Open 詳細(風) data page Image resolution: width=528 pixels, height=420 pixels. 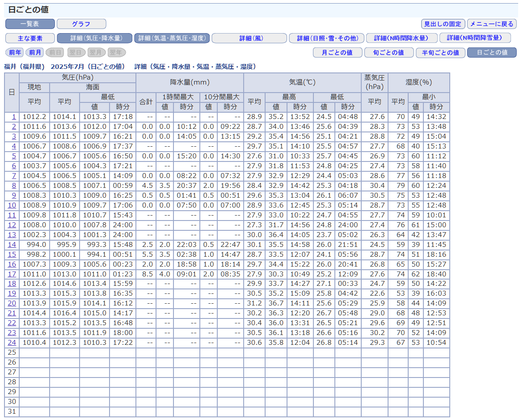point(249,38)
